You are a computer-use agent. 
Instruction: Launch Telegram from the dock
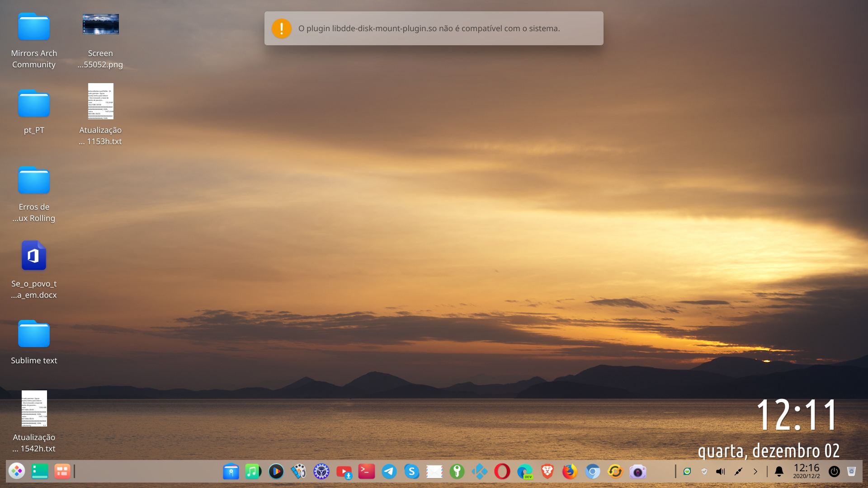(389, 471)
